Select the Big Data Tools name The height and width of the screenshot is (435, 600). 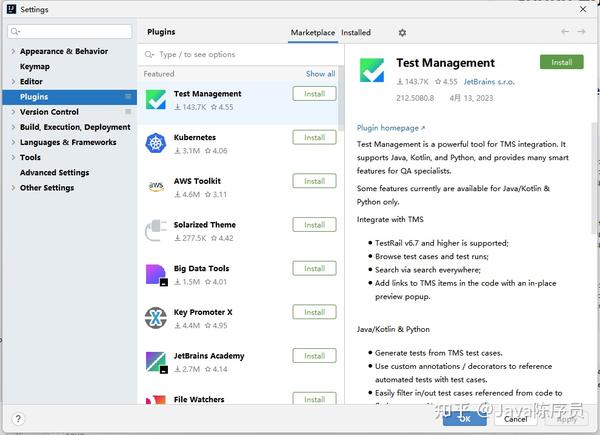[201, 269]
